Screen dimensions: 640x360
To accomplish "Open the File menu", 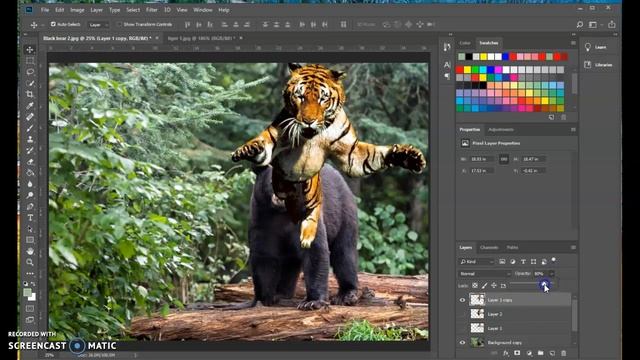I will coord(45,10).
